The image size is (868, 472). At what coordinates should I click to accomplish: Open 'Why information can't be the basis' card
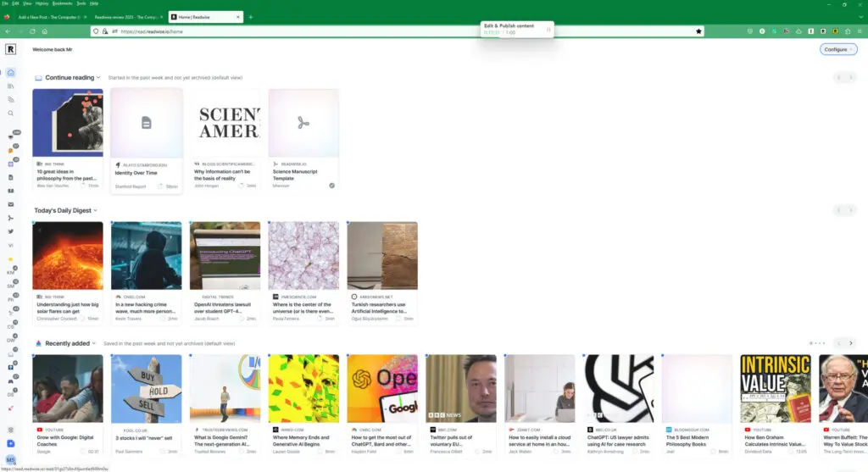225,139
